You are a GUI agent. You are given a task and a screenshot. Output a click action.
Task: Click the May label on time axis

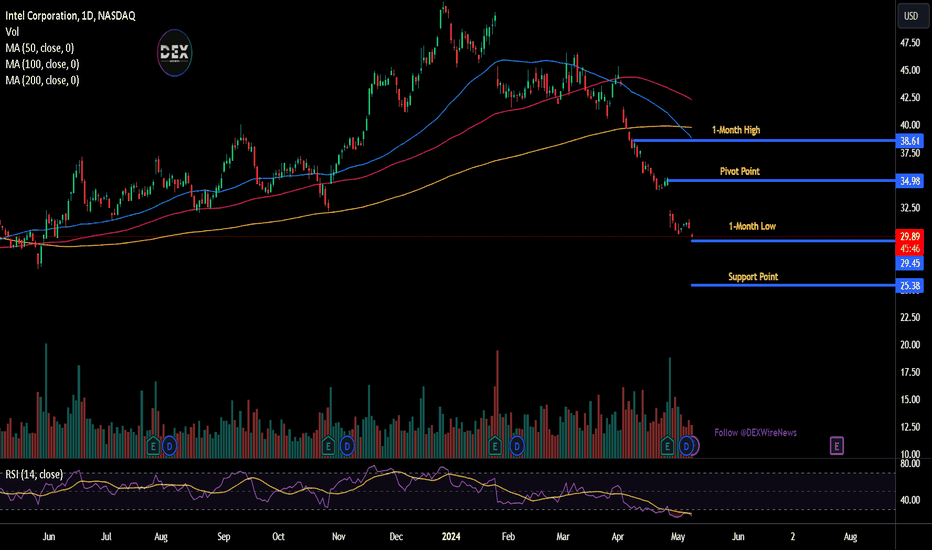[678, 536]
